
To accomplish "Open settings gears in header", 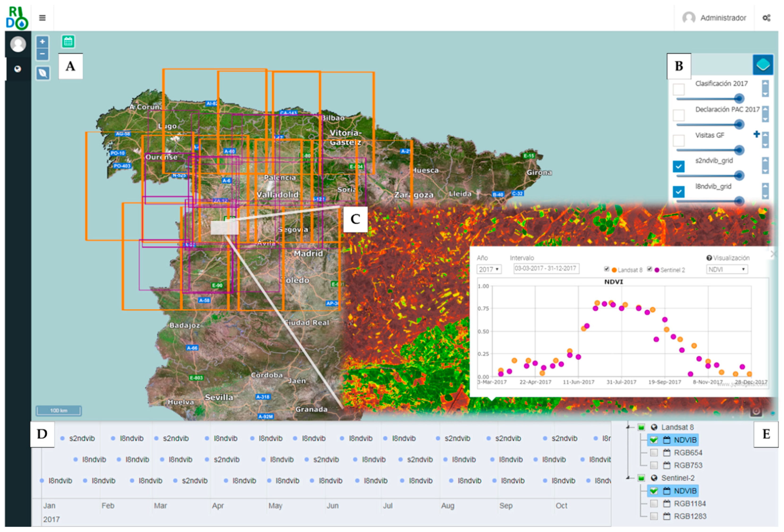I will tap(766, 18).
